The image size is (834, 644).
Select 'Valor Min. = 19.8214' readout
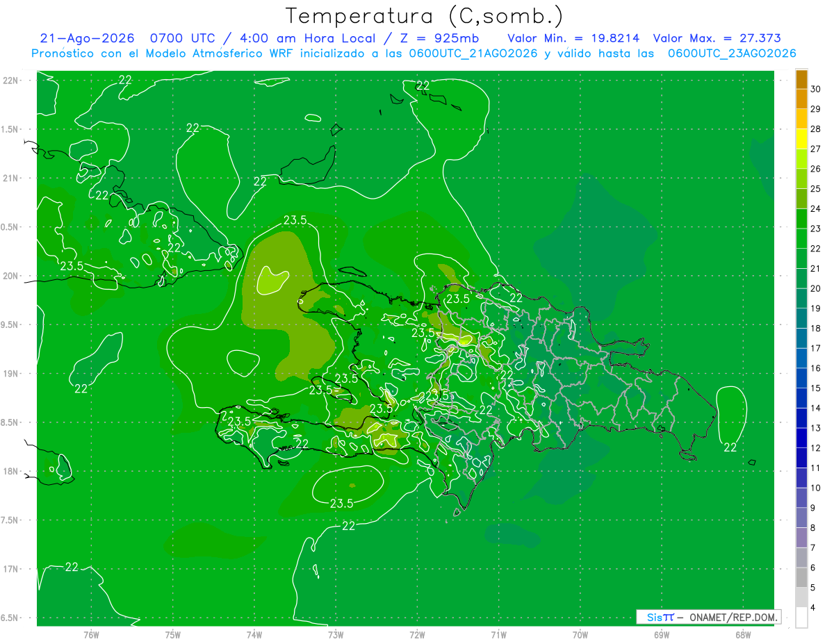coord(574,38)
